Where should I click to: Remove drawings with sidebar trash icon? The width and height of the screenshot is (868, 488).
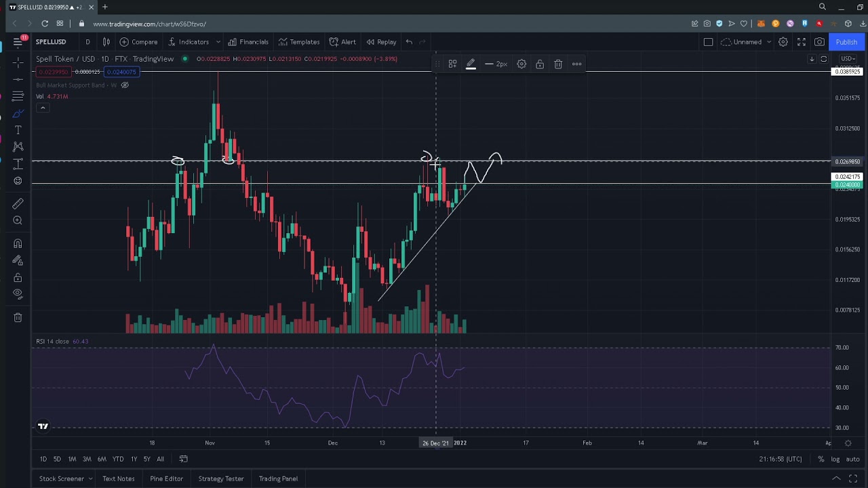click(18, 317)
